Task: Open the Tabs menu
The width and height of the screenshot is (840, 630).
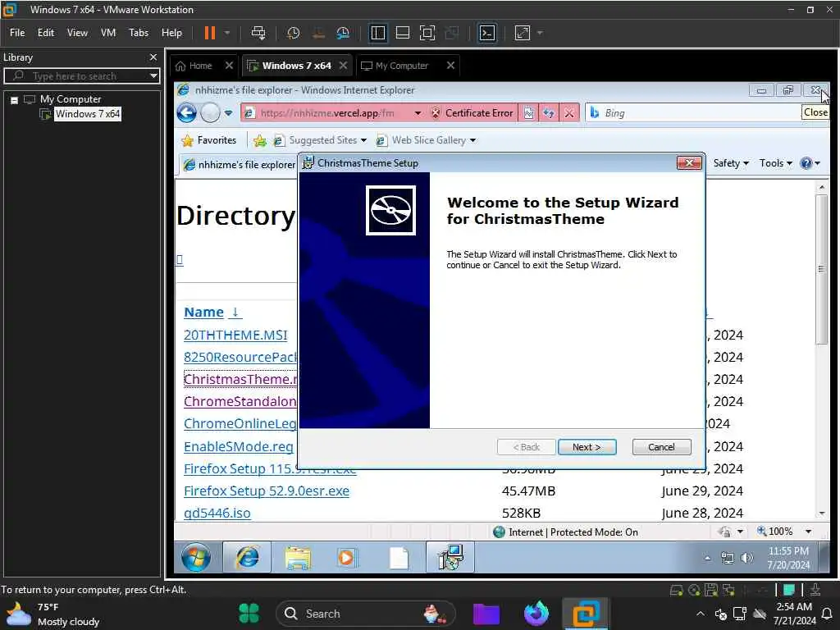Action: tap(138, 33)
